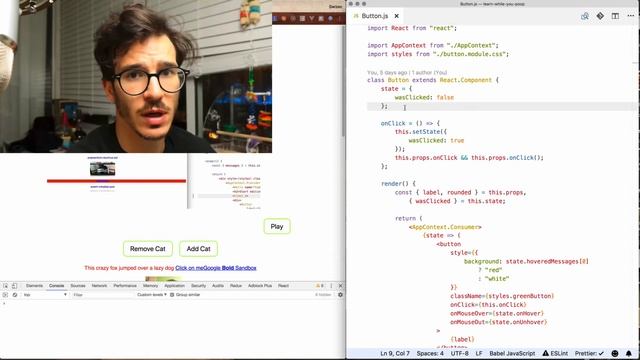The width and height of the screenshot is (640, 360).
Task: Open file changes icon in editor toolbar
Action: click(584, 16)
